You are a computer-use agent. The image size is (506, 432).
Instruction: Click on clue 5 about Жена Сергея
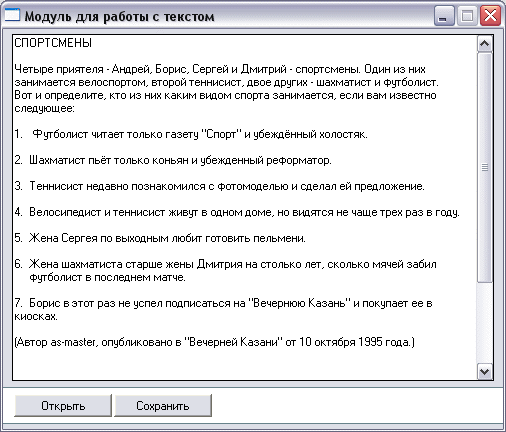pyautogui.click(x=160, y=238)
